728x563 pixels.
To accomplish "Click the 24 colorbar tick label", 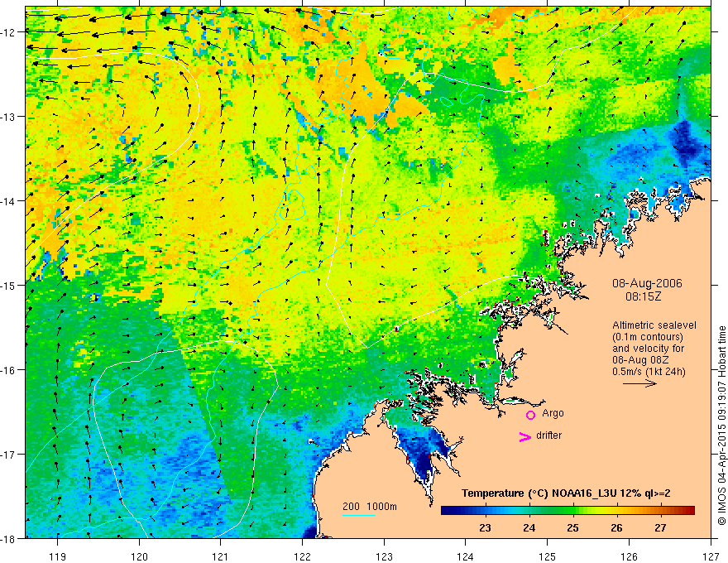I will pyautogui.click(x=529, y=527).
